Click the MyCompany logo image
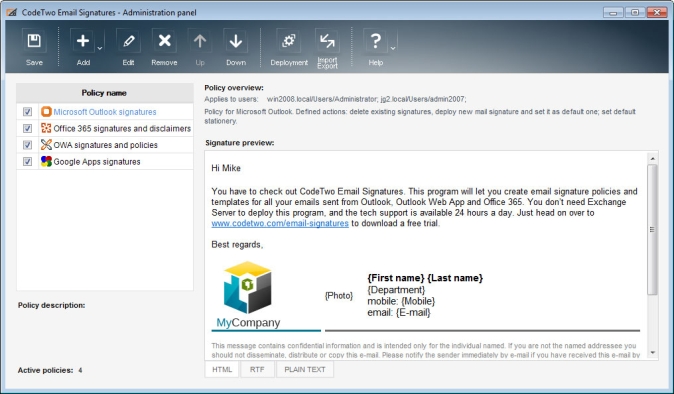The height and width of the screenshot is (394, 674). click(x=248, y=295)
